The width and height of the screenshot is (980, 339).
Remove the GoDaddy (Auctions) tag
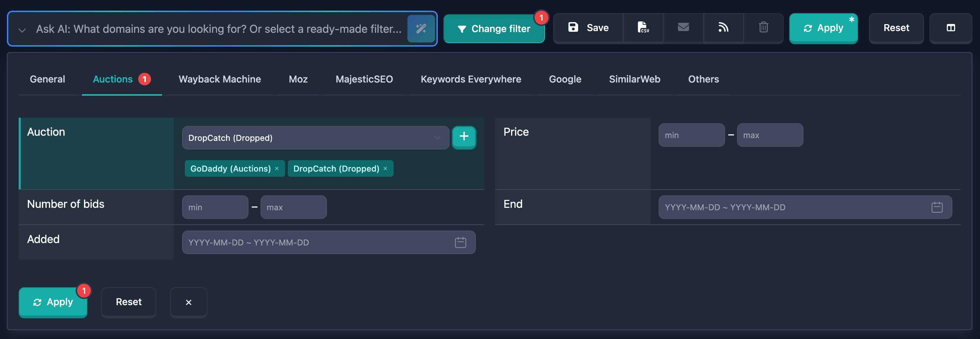tap(277, 168)
